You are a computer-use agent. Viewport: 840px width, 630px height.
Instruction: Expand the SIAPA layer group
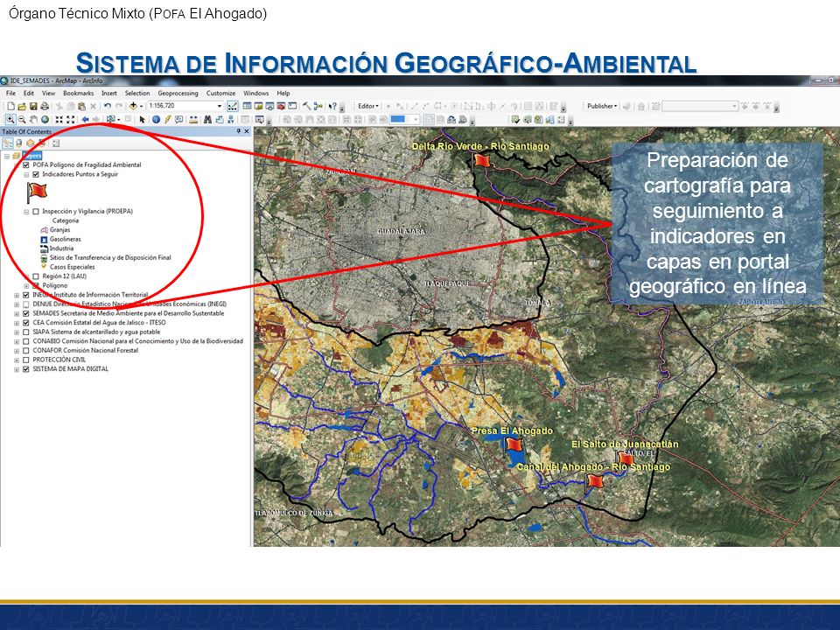tap(17, 332)
